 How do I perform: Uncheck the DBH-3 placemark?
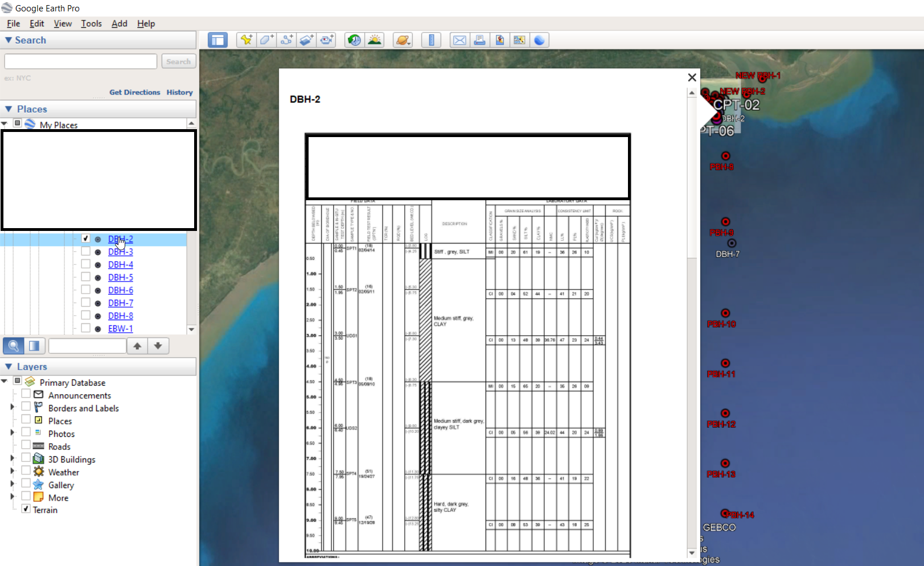pos(86,251)
